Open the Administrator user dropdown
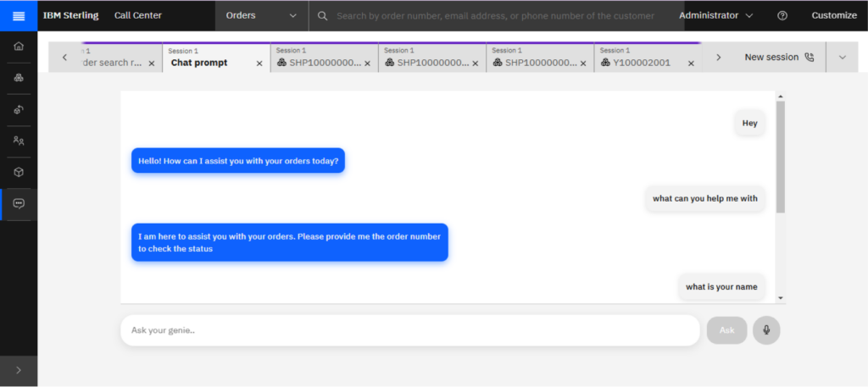Screen dimensions: 868x387 (x=716, y=15)
